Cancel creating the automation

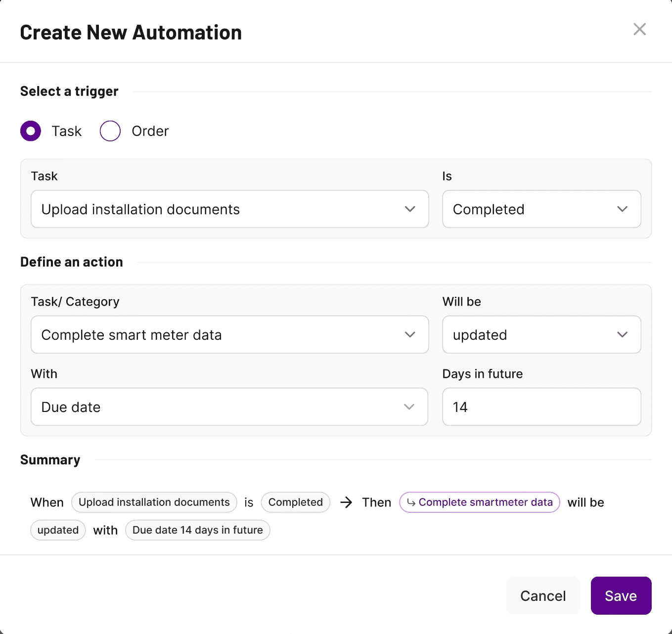(543, 596)
